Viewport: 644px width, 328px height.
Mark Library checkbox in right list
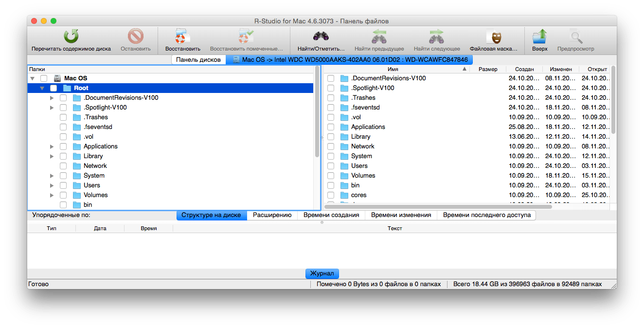click(331, 137)
